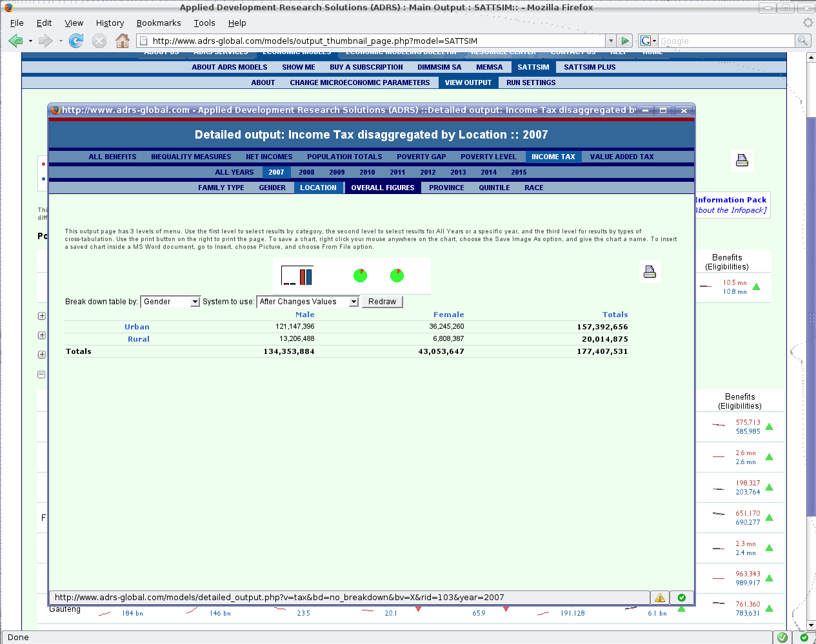Open the address bar history dropdown arrow
816x644 pixels.
click(610, 41)
